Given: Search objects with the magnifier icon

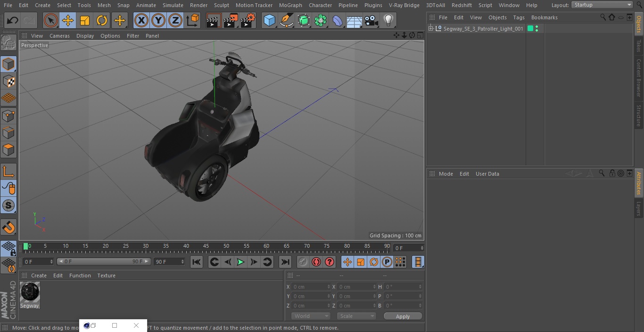Looking at the screenshot, I should tap(603, 17).
